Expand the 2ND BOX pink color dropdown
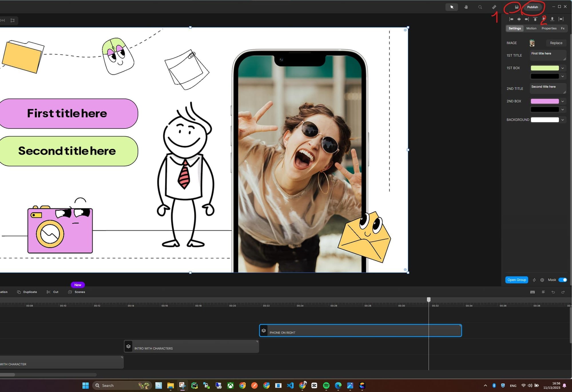This screenshot has height=392, width=572. 563,101
